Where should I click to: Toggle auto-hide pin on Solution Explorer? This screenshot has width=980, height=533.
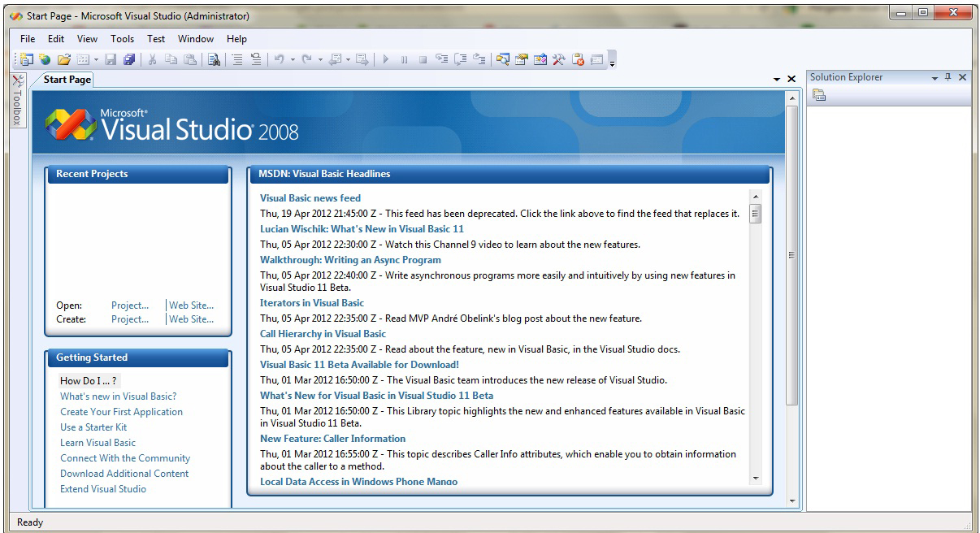947,77
